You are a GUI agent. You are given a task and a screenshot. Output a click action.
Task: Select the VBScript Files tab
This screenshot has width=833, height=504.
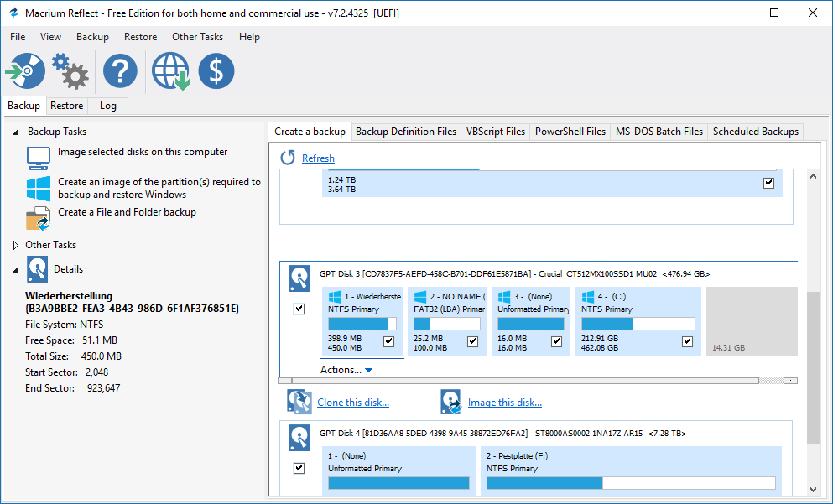pyautogui.click(x=496, y=132)
